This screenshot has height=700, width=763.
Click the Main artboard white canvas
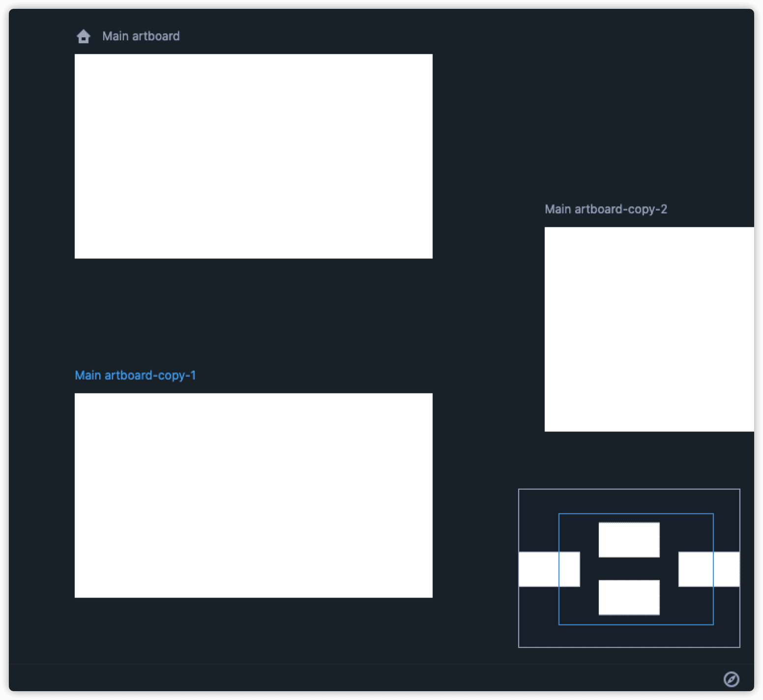pos(254,156)
